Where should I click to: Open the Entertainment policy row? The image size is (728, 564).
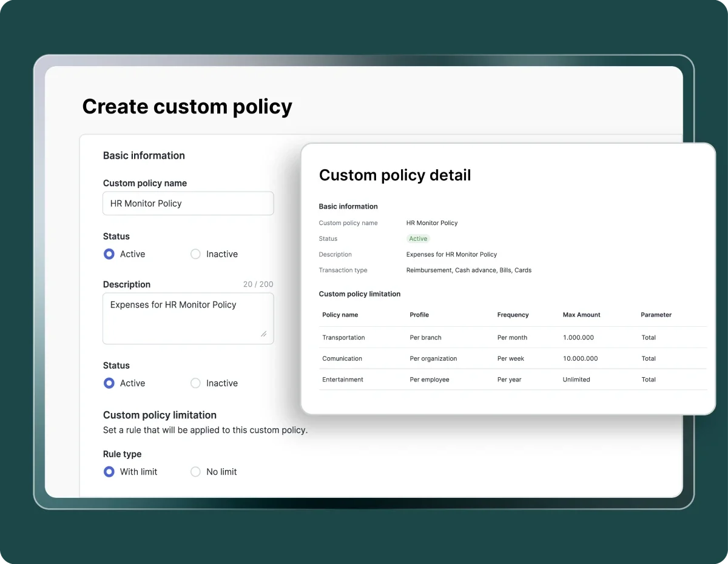point(343,380)
